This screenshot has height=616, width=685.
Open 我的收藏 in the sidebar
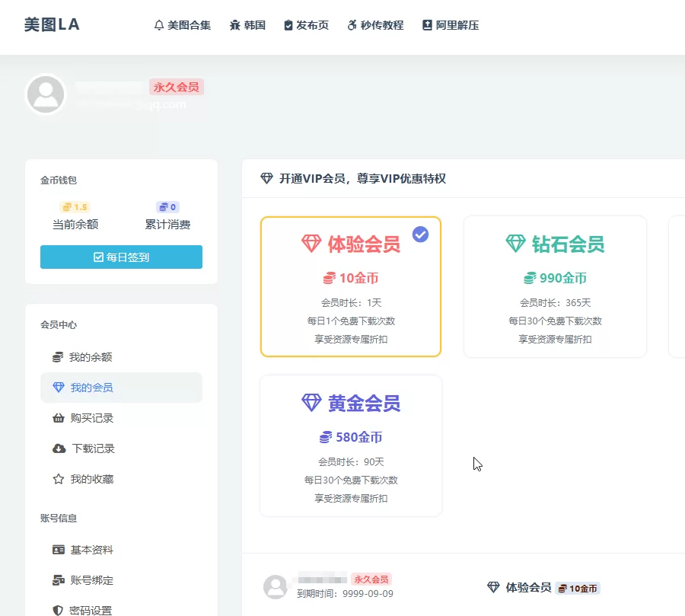click(x=122, y=479)
